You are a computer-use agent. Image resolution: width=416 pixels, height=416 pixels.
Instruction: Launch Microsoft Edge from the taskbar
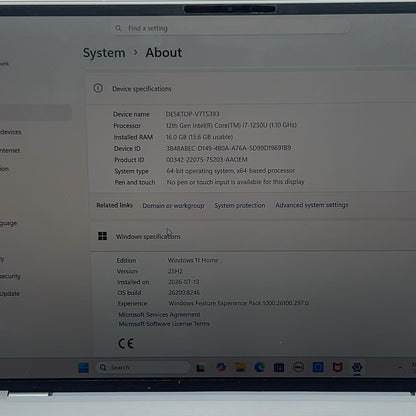click(260, 367)
